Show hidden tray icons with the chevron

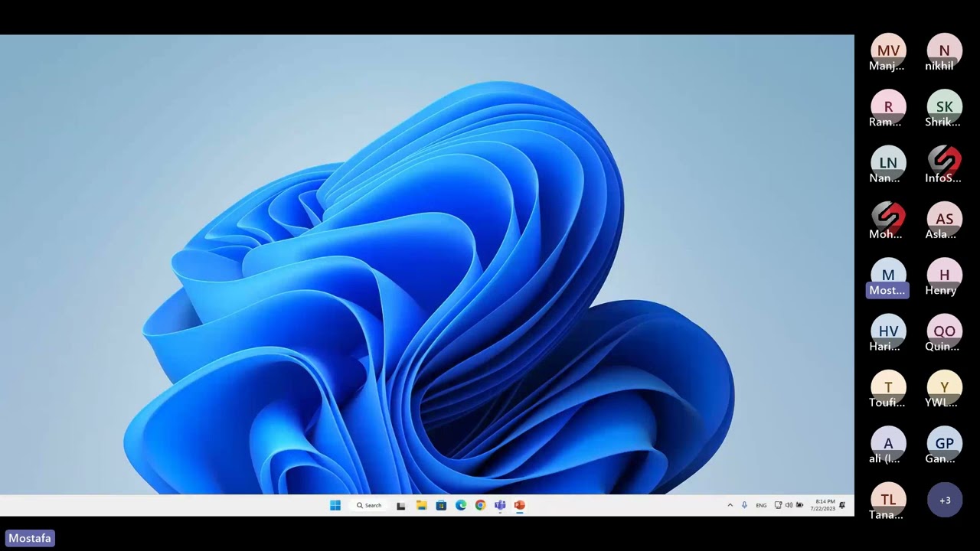tap(730, 505)
